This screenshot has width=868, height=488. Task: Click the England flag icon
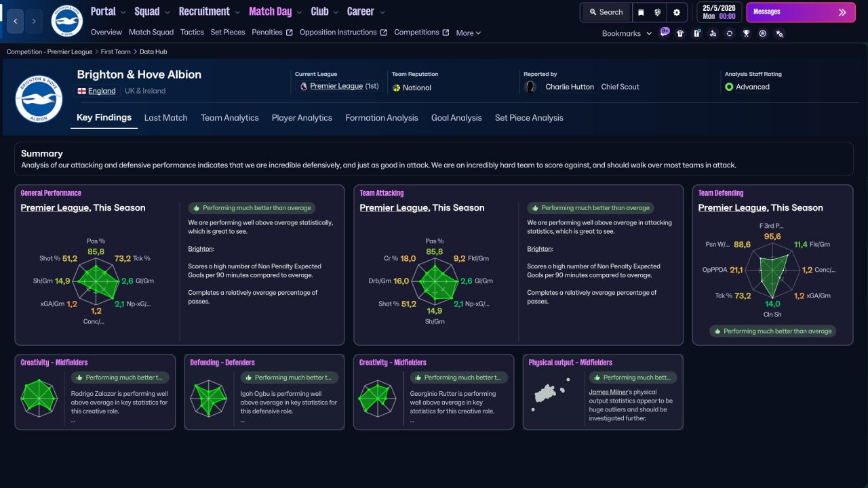pos(82,91)
